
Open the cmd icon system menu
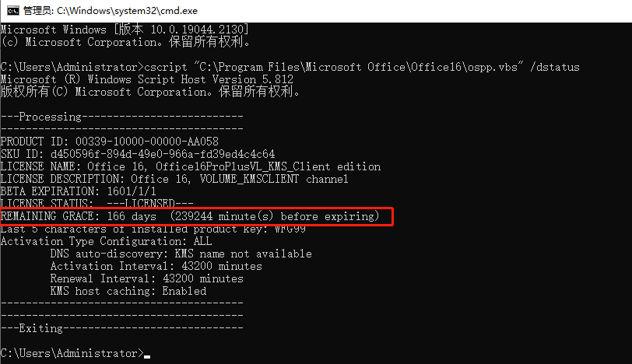point(13,11)
